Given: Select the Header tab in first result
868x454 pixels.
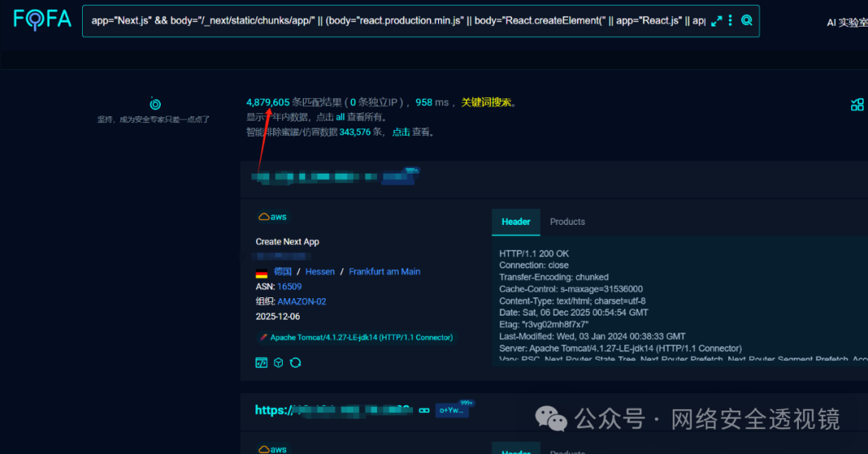Looking at the screenshot, I should point(516,222).
